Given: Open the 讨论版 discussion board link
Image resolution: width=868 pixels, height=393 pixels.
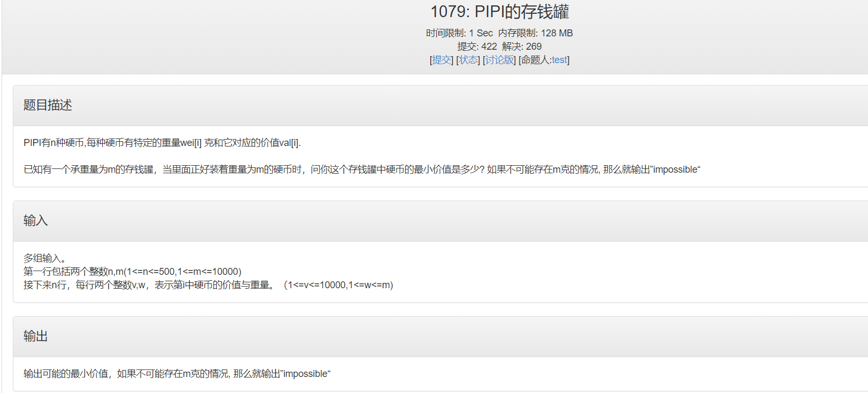Looking at the screenshot, I should pos(499,60).
